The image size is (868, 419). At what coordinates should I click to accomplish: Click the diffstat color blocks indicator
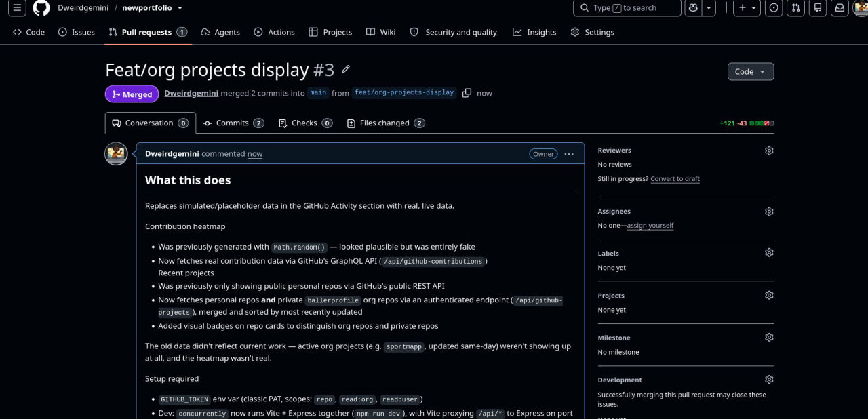point(762,123)
